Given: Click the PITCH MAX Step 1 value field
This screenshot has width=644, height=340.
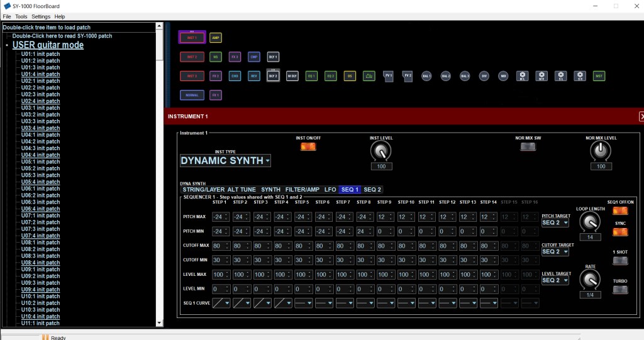Looking at the screenshot, I should point(221,217).
